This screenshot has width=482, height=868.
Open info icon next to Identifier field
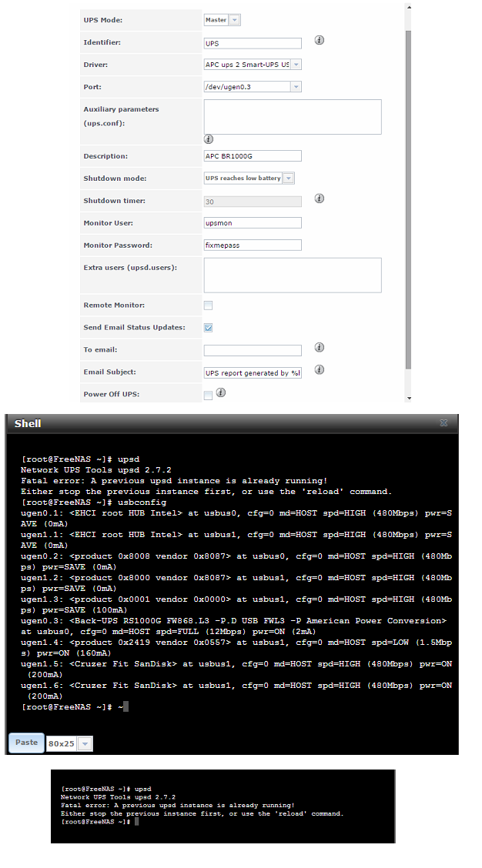[319, 41]
